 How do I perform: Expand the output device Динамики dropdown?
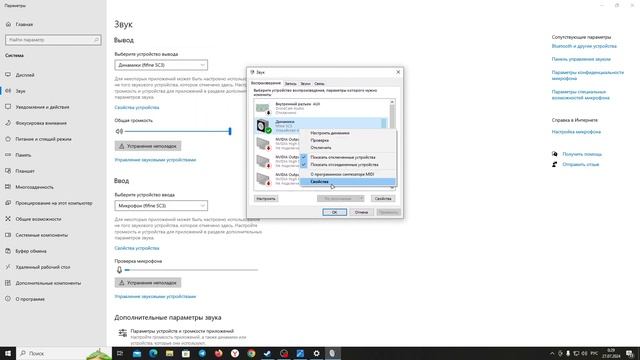(161, 65)
